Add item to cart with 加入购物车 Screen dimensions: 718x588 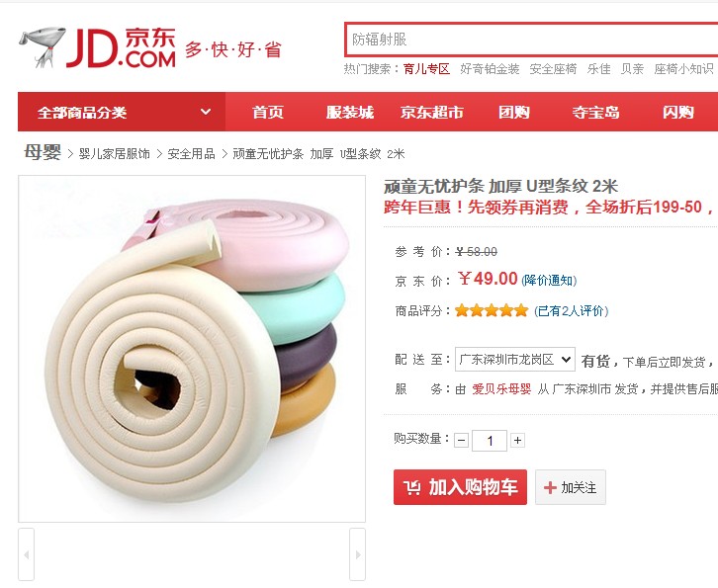coord(460,487)
